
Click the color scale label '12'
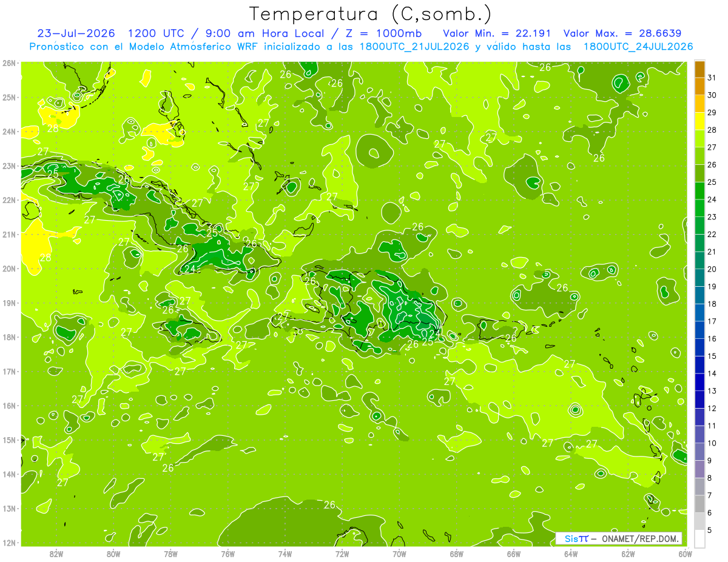click(x=712, y=408)
